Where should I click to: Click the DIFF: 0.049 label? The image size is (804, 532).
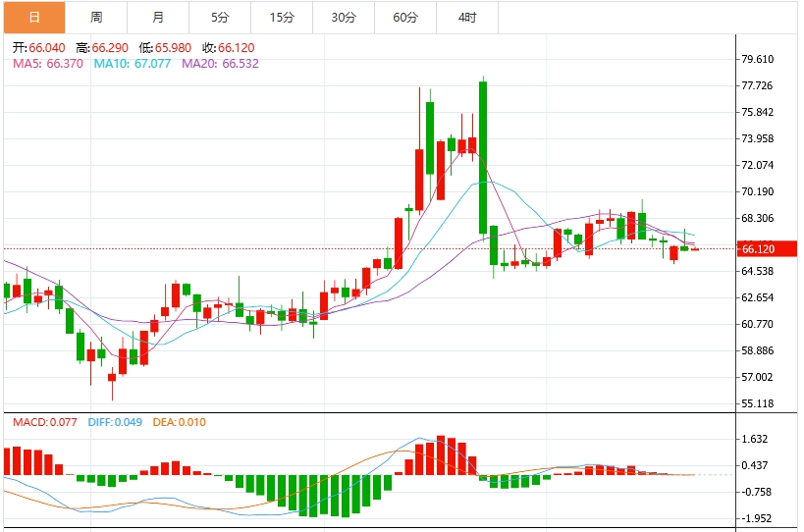point(115,422)
